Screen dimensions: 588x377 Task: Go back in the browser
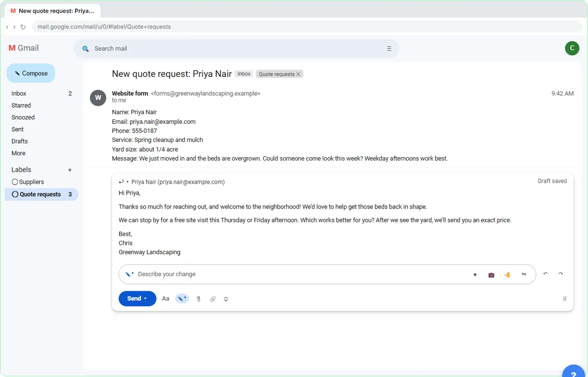(7, 27)
